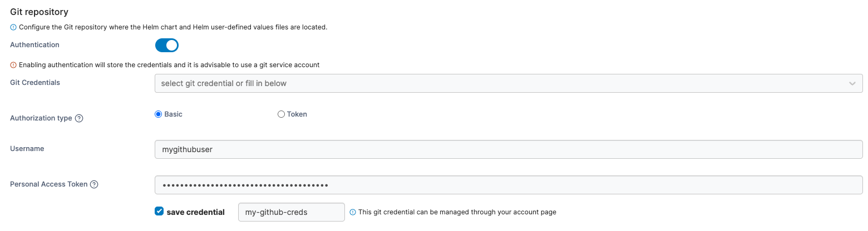Click the account page management note text
This screenshot has width=868, height=231.
[x=457, y=212]
